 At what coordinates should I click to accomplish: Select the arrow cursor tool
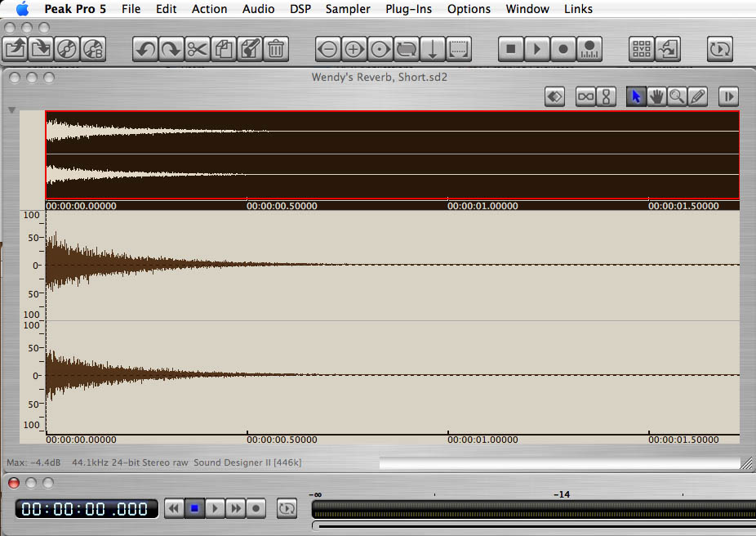coord(636,96)
